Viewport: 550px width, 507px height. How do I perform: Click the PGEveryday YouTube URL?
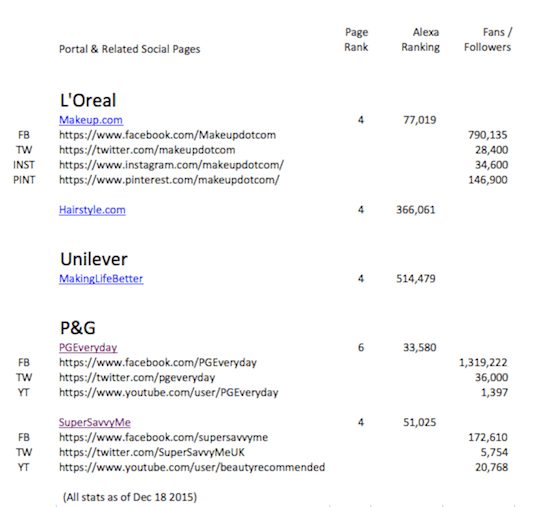[x=168, y=392]
